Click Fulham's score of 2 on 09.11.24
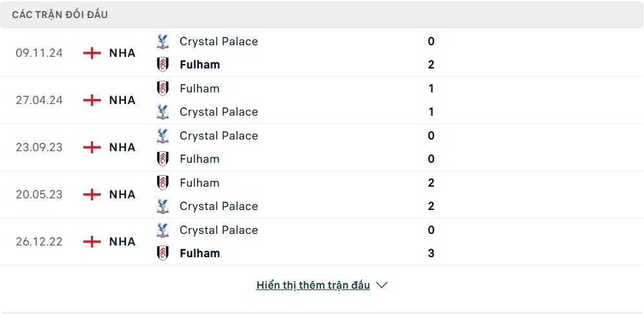644x314 pixels. [x=431, y=65]
